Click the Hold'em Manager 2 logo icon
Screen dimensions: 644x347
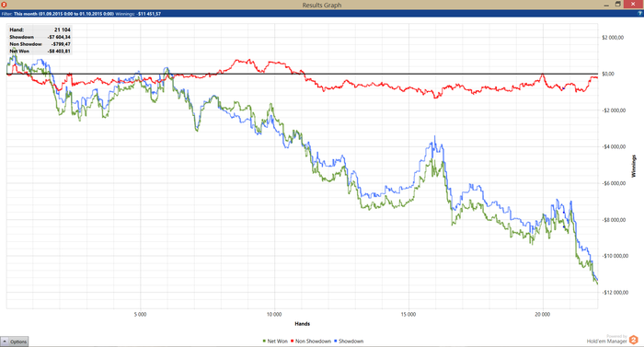[634, 340]
